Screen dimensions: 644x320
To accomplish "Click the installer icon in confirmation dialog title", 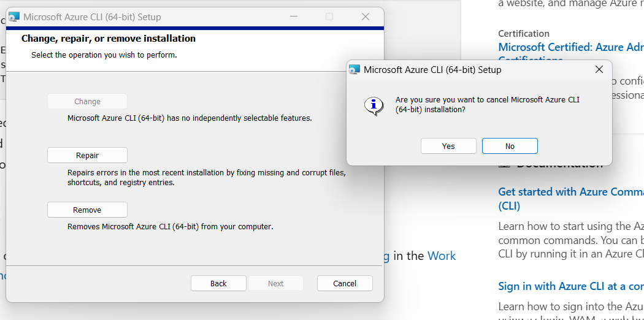I will (x=354, y=70).
